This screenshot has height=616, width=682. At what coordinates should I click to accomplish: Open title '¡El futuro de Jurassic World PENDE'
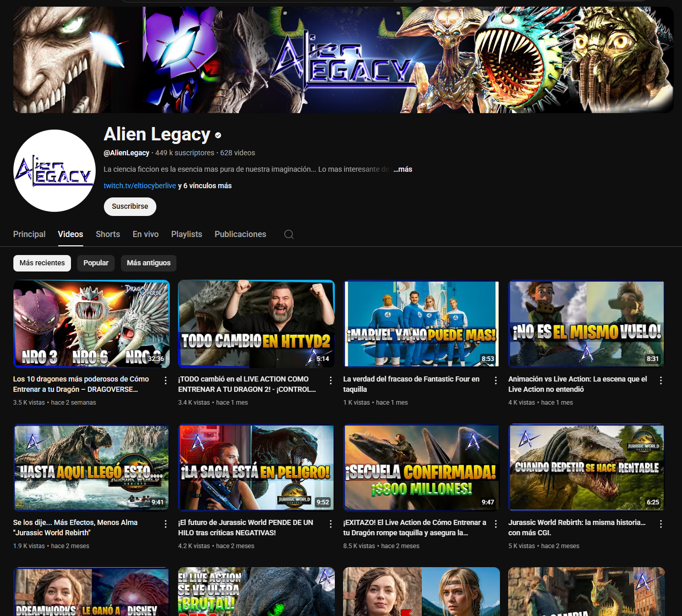point(246,528)
